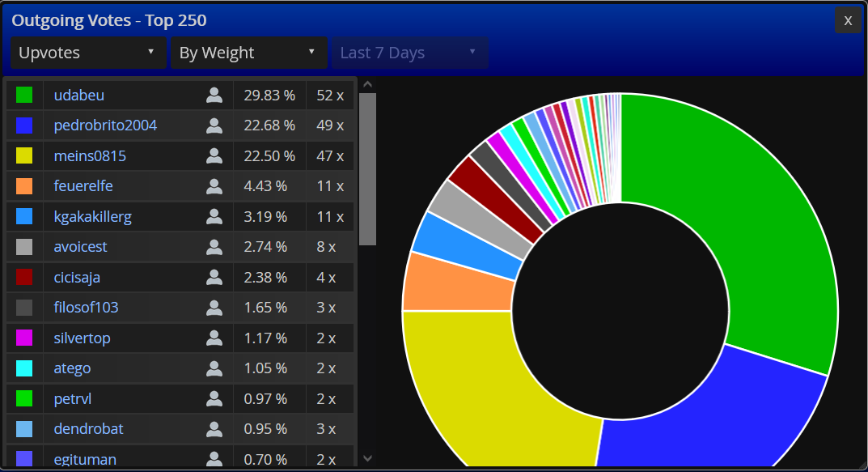Click the 1.65 % value for filosof103
Image resolution: width=868 pixels, height=472 pixels.
265,307
